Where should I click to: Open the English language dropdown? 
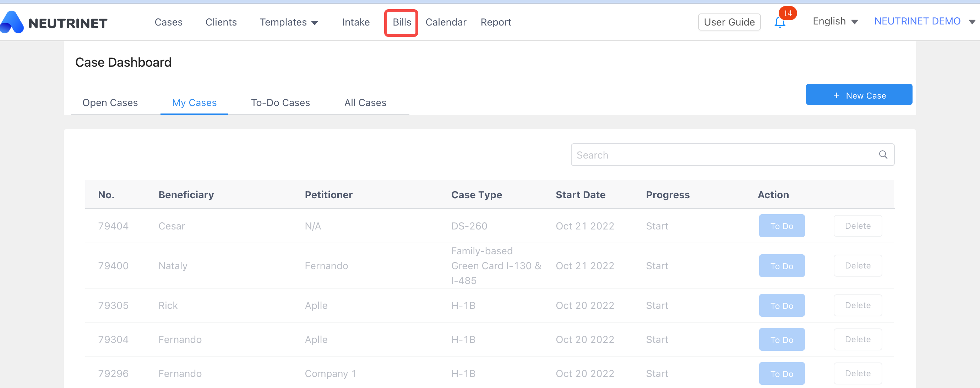click(x=835, y=21)
